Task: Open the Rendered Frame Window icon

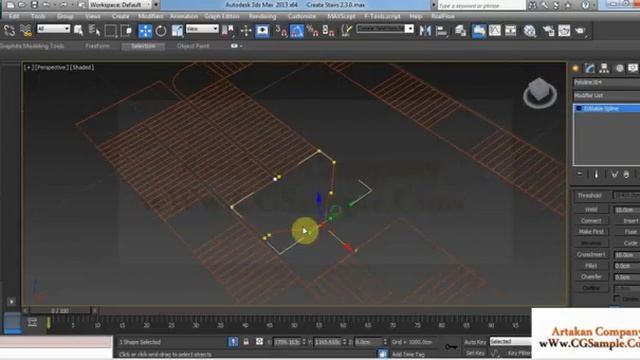Action: [564, 31]
